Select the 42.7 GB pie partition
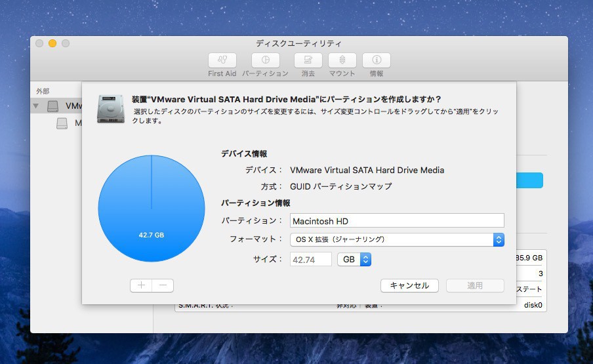Image resolution: width=593 pixels, height=364 pixels. pyautogui.click(x=152, y=209)
